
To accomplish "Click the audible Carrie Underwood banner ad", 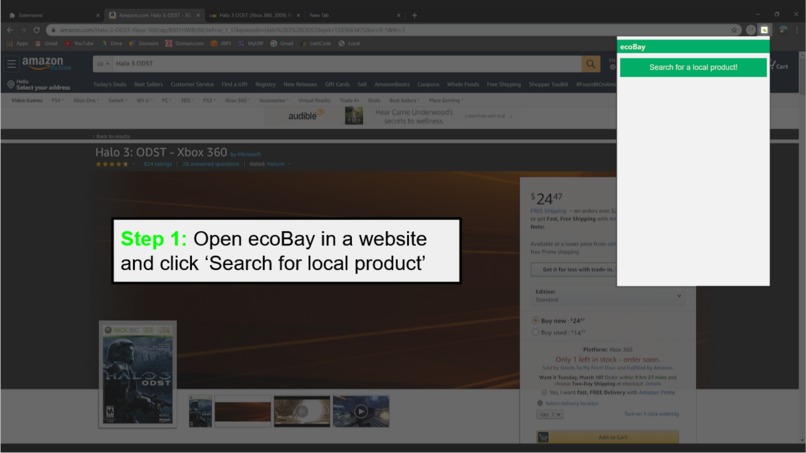I will (391, 117).
